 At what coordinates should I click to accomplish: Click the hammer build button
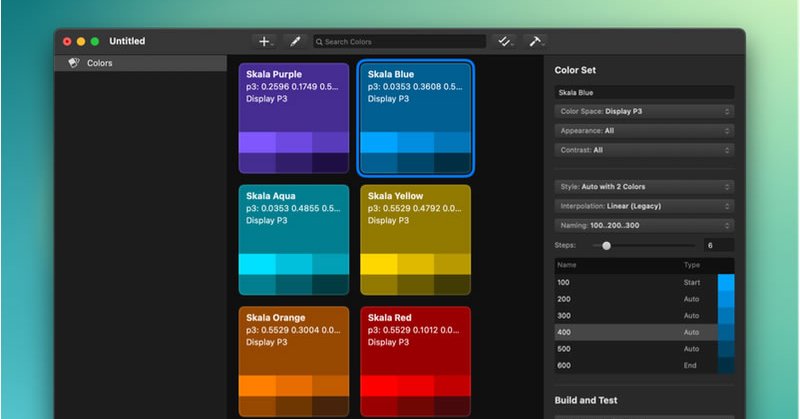coord(535,42)
